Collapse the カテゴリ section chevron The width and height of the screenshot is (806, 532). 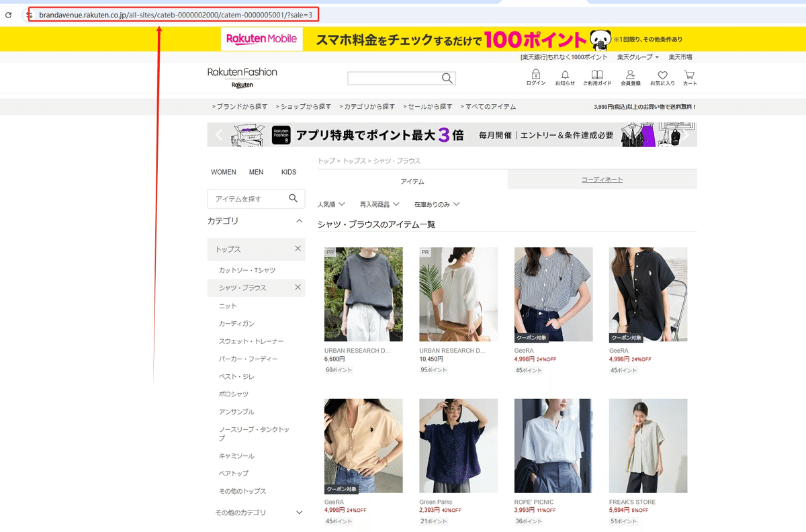[x=300, y=221]
